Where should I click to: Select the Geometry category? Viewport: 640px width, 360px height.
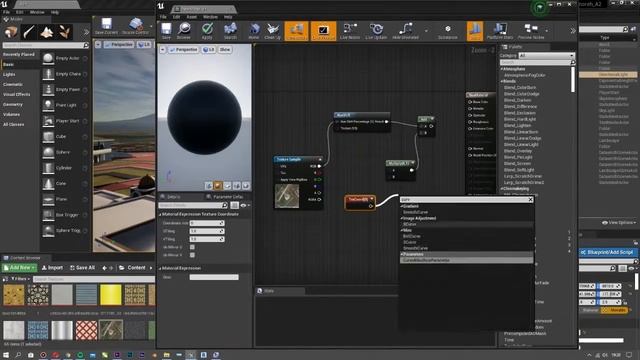pos(13,104)
